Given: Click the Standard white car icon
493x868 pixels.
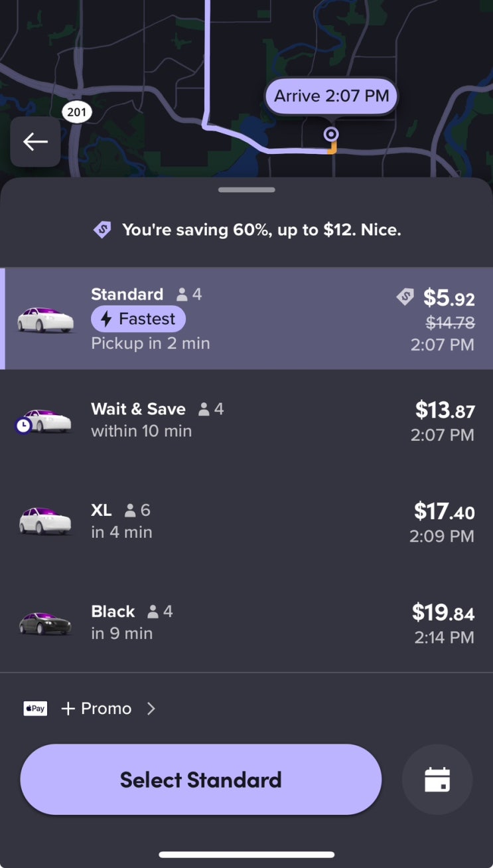Looking at the screenshot, I should click(45, 319).
